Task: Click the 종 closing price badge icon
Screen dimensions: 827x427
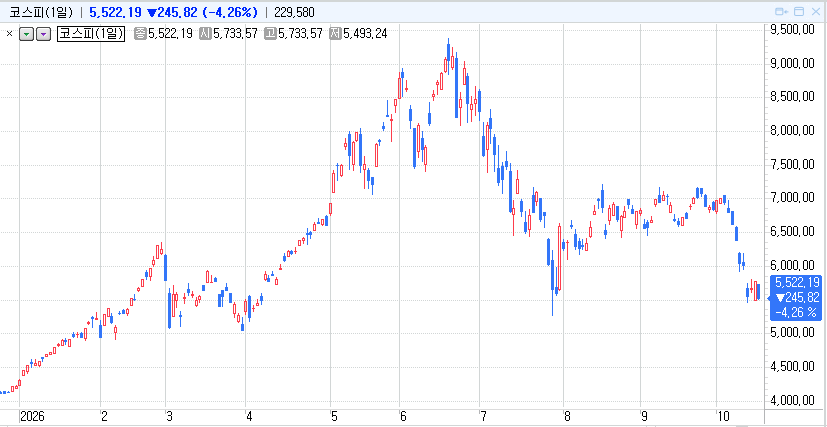Action: pos(140,34)
